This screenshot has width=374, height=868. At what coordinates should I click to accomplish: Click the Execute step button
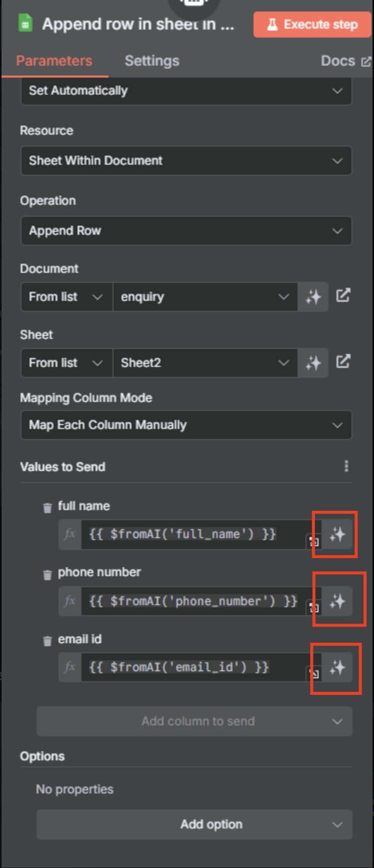[312, 25]
